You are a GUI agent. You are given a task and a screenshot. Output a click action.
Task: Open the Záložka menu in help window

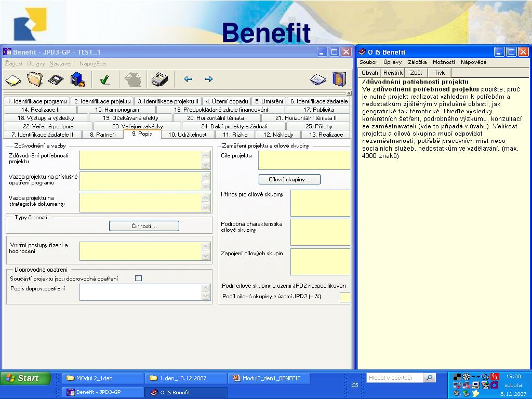pos(417,62)
